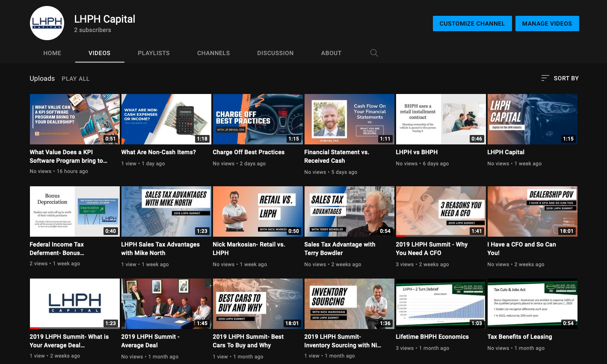This screenshot has height=364, width=607.
Task: Play the Tax Cuts & Jobs Act thumbnail
Action: (x=533, y=304)
